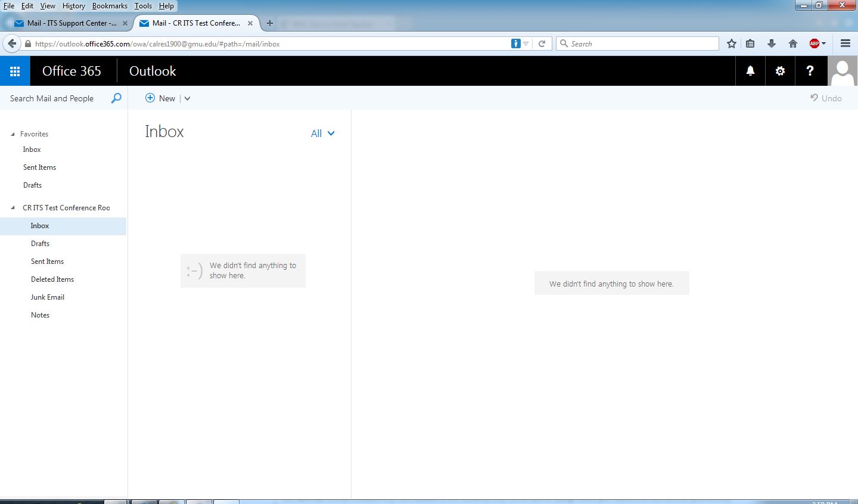Screen dimensions: 858x504
Task: Go to the browser home page icon
Action: coord(792,43)
